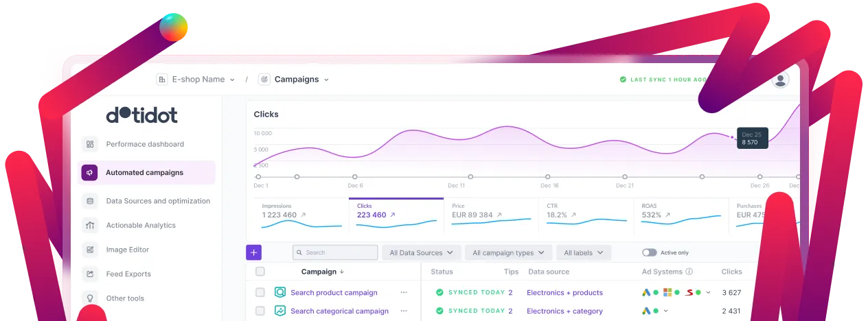The width and height of the screenshot is (868, 321).
Task: Click the Automated campaigns megaphone icon
Action: point(89,173)
